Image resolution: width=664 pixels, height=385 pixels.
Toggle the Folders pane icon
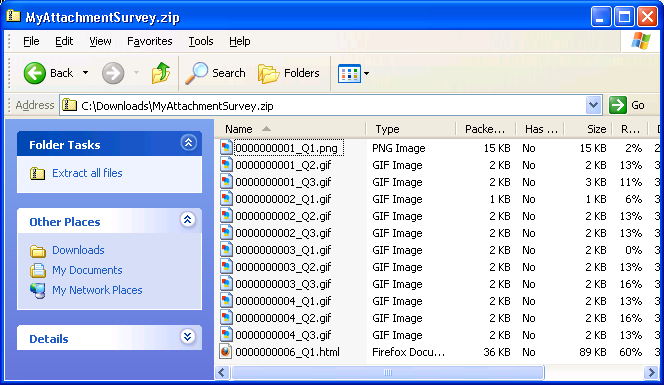(268, 73)
